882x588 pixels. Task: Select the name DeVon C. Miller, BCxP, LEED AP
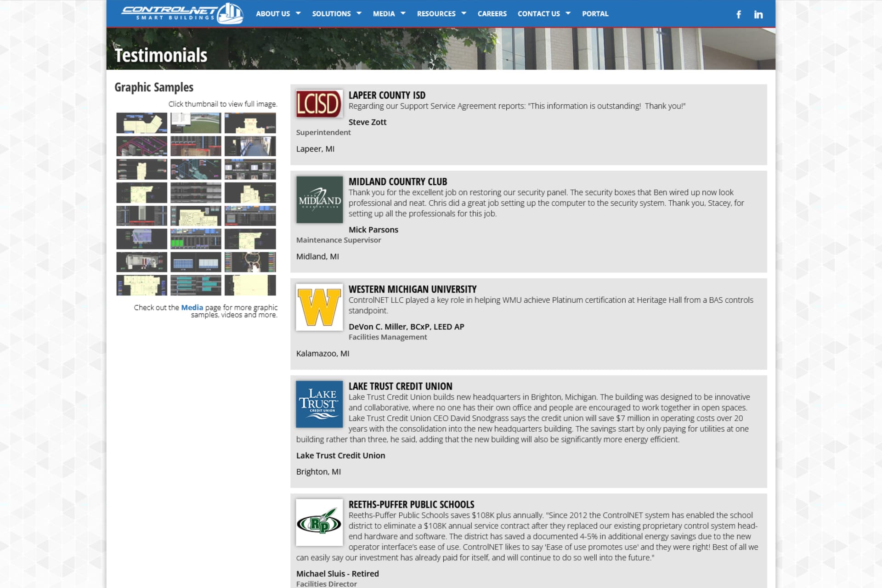[407, 327]
